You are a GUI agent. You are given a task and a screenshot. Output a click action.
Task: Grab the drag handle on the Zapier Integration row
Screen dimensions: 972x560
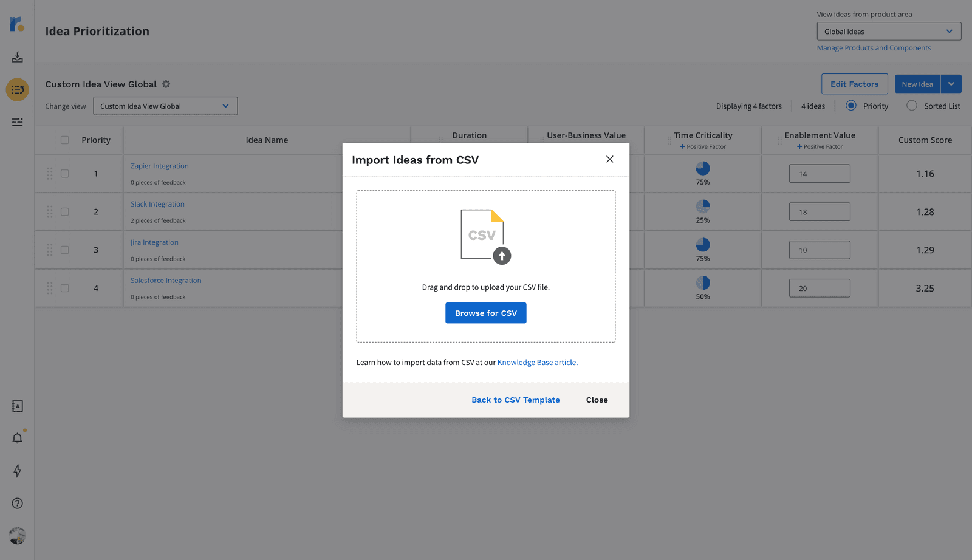[50, 173]
